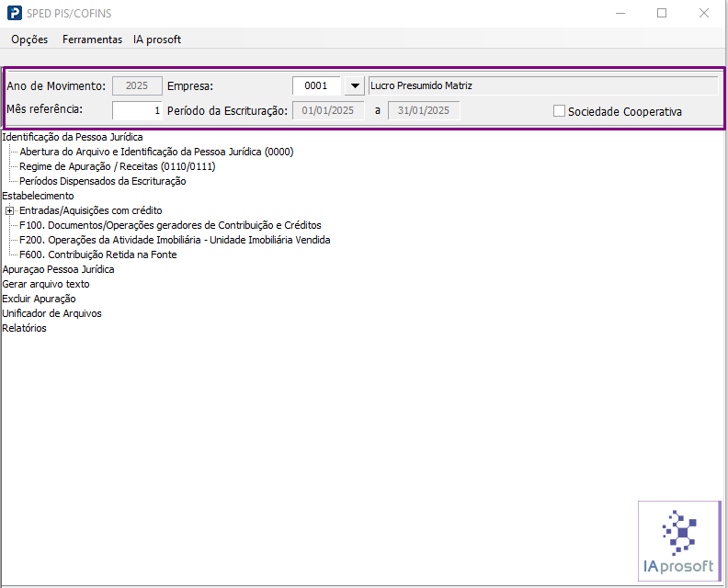728x588 pixels.
Task: Select Excluir Apuração
Action: (x=39, y=299)
